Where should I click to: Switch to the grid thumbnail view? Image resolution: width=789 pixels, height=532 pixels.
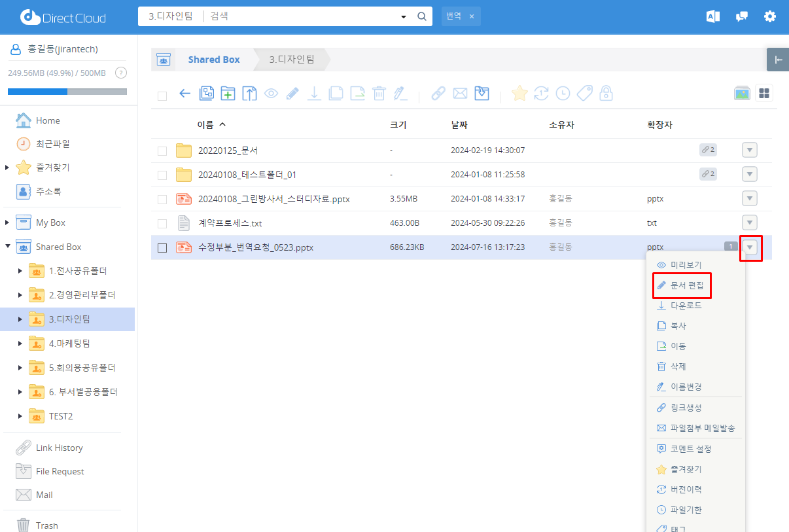pyautogui.click(x=763, y=93)
